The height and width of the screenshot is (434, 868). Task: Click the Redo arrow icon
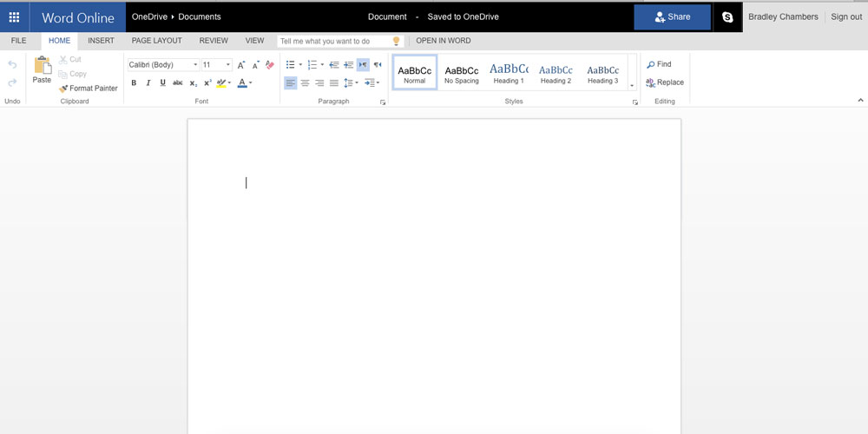tap(12, 82)
